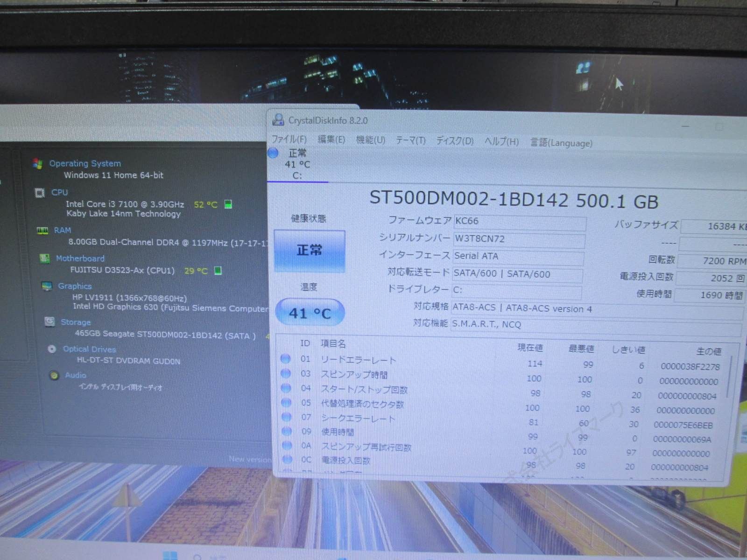This screenshot has height=560, width=747.
Task: Click the serial number field W3T8CN72
Action: (x=519, y=240)
